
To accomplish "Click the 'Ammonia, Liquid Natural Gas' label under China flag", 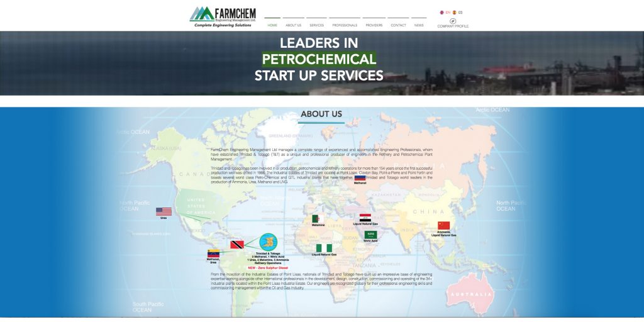I will 443,234.
